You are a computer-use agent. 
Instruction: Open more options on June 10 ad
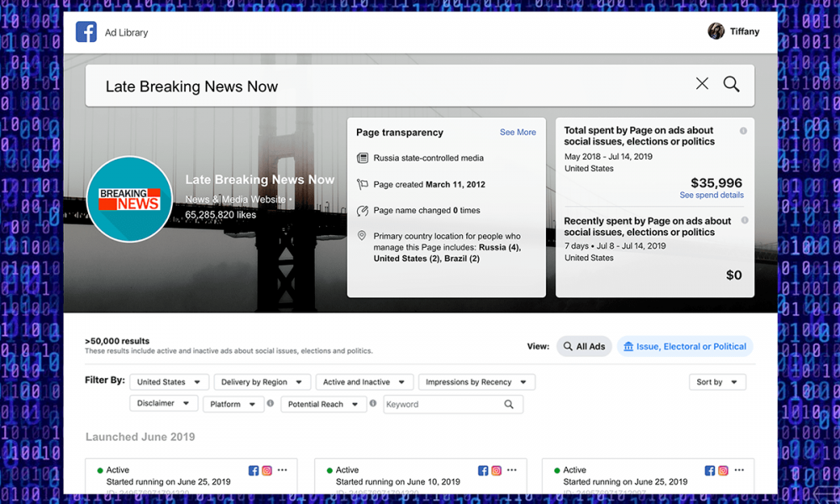pos(512,470)
